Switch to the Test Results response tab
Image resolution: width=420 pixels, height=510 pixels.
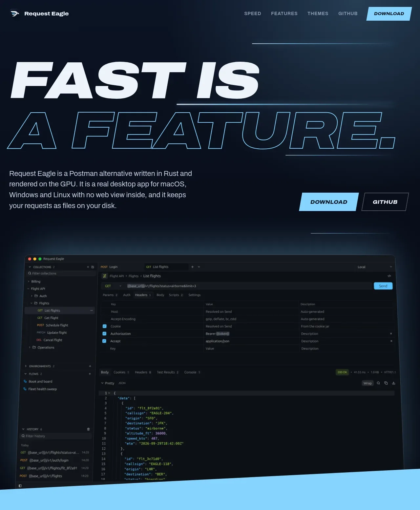168,372
